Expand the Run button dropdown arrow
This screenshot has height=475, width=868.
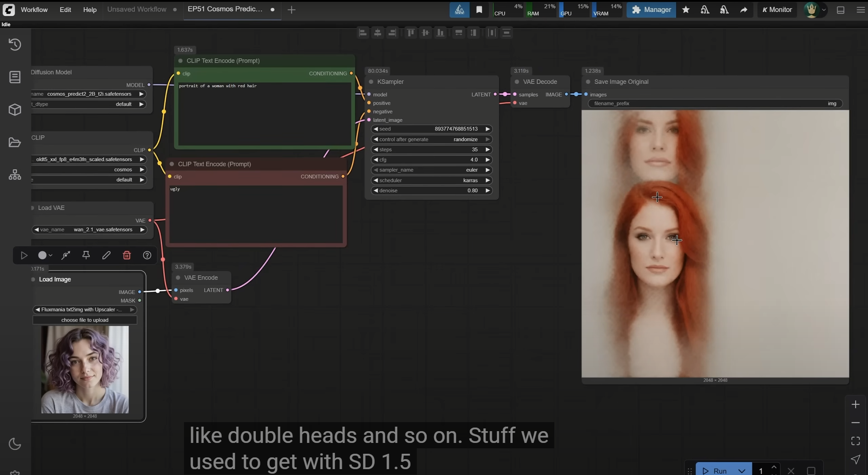tap(741, 470)
